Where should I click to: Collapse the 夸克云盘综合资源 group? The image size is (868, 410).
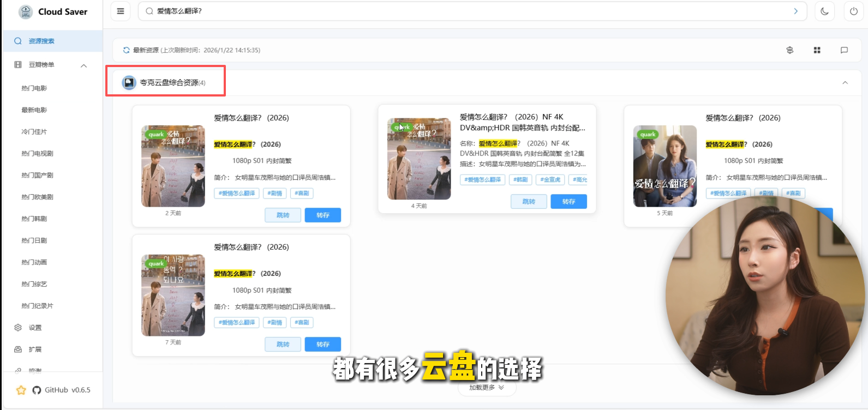[x=845, y=83]
